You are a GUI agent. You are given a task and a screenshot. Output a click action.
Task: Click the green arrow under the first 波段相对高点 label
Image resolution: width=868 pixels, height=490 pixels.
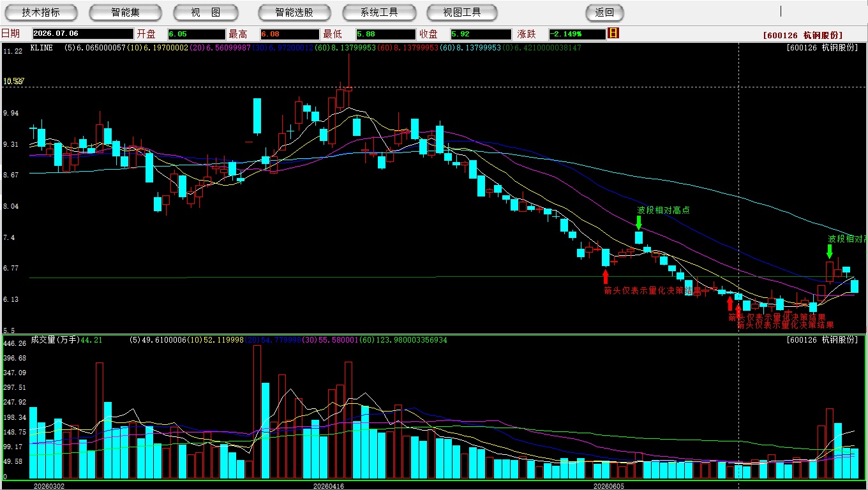(638, 222)
